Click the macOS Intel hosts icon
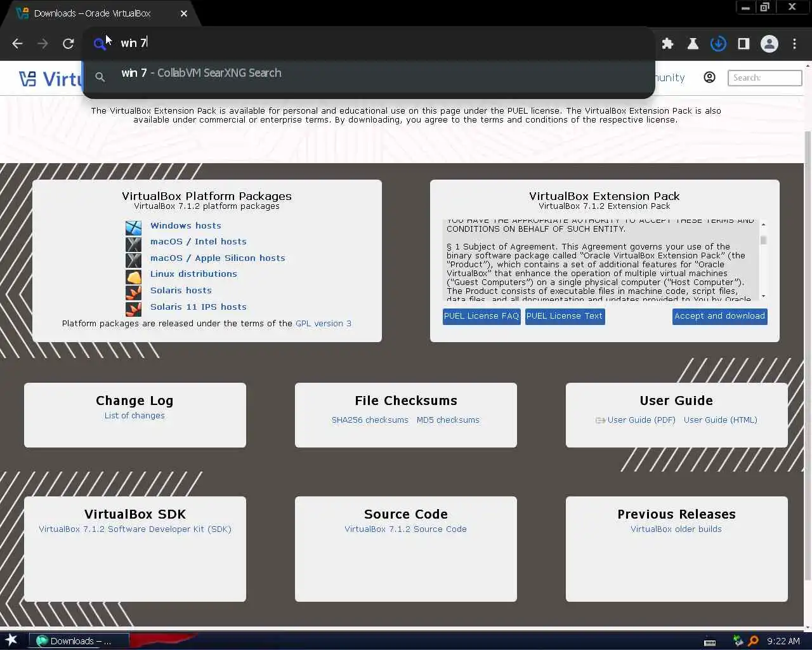This screenshot has width=812, height=650. pos(133,244)
